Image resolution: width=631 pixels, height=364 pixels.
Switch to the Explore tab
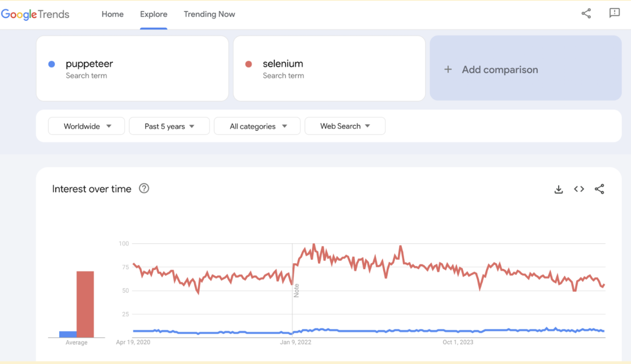coord(154,14)
